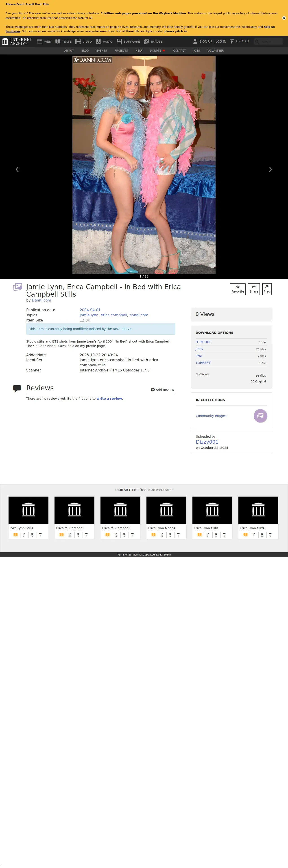Dismiss the yellow donation banner
288x868 pixels.
click(x=284, y=18)
